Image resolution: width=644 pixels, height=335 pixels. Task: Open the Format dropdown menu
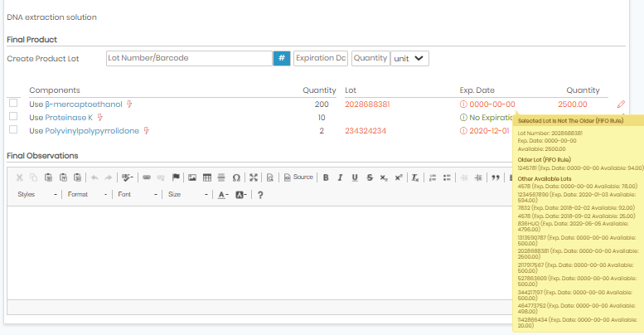pyautogui.click(x=87, y=194)
